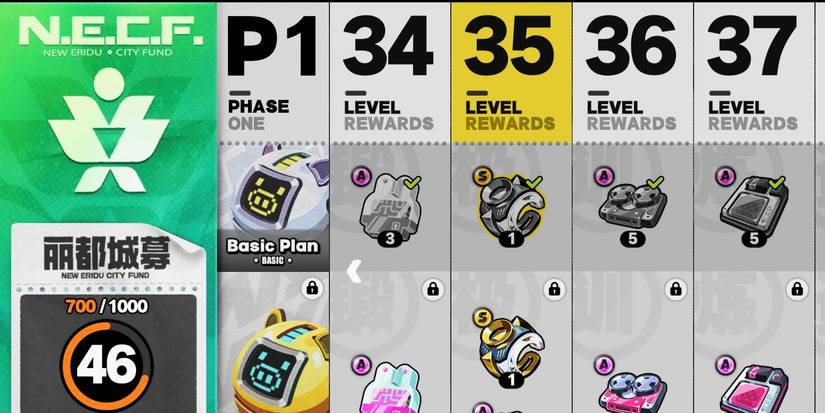This screenshot has height=413, width=825.
Task: Click the left chevron arrow to go back
Action: click(353, 271)
